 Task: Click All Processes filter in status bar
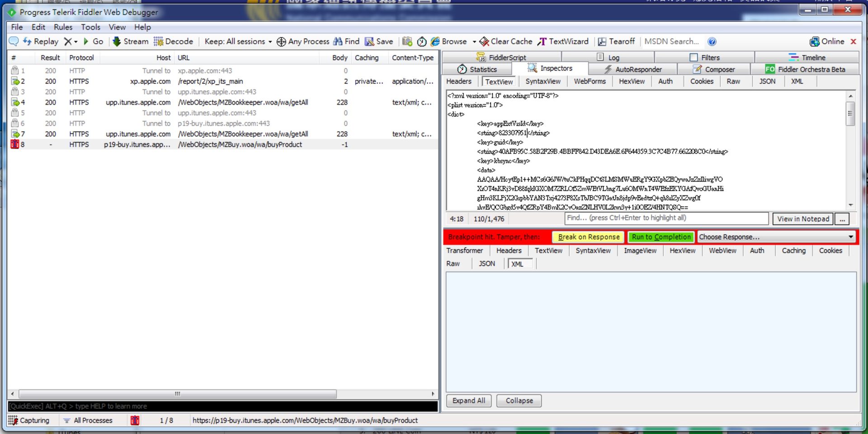tap(88, 421)
